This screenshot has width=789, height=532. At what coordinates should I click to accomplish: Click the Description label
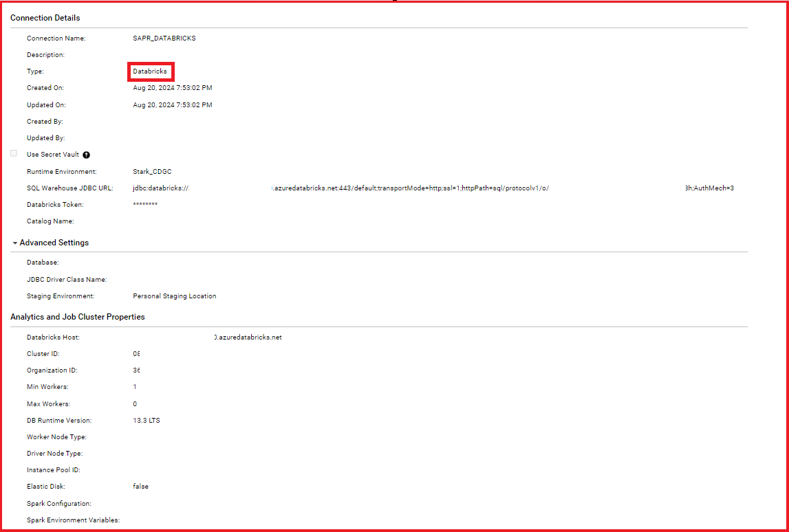click(x=46, y=54)
